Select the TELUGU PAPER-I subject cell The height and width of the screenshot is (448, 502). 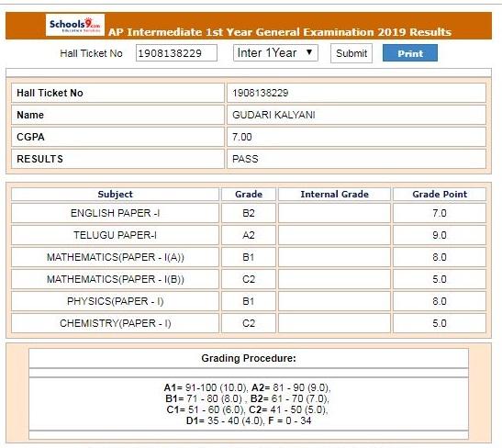point(115,235)
